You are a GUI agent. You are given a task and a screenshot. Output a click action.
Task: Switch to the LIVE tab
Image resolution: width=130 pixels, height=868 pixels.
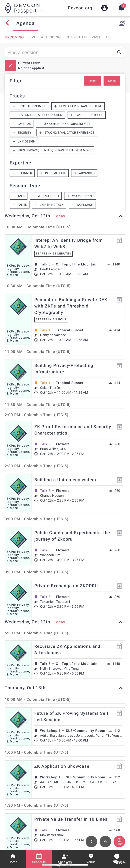coord(32,37)
